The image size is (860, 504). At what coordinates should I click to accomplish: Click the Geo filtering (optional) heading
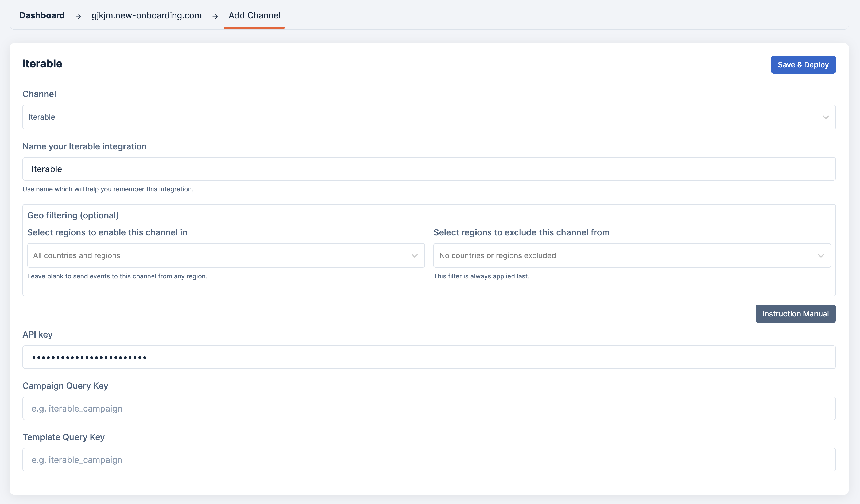pyautogui.click(x=73, y=215)
